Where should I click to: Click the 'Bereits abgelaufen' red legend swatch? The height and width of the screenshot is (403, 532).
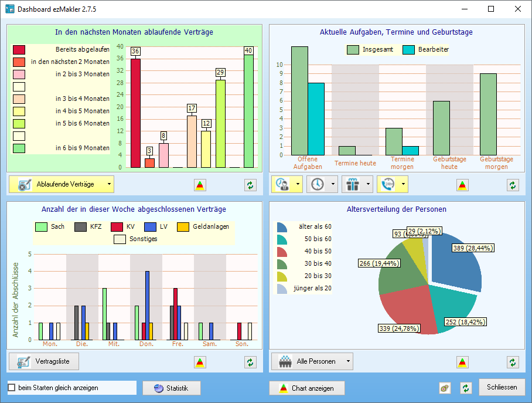point(19,50)
